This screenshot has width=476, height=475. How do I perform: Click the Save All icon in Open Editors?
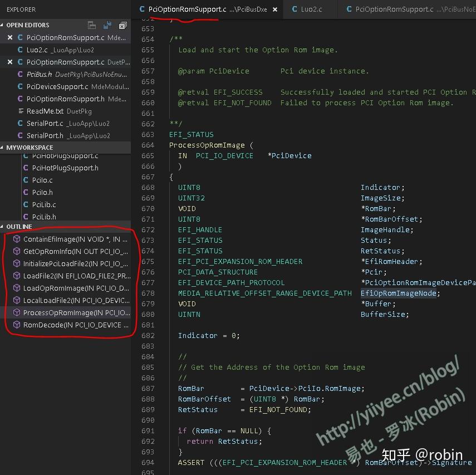[x=107, y=25]
